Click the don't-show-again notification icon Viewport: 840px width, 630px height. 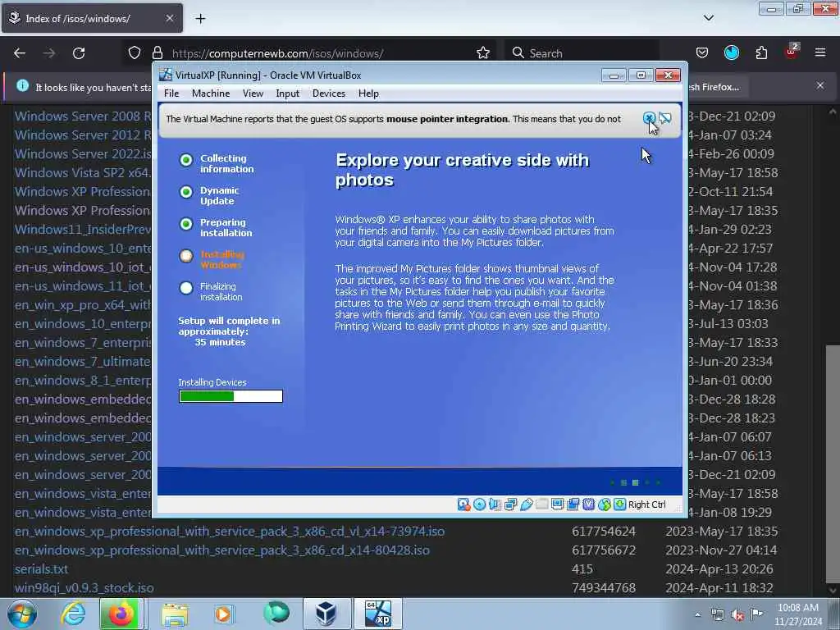point(664,118)
